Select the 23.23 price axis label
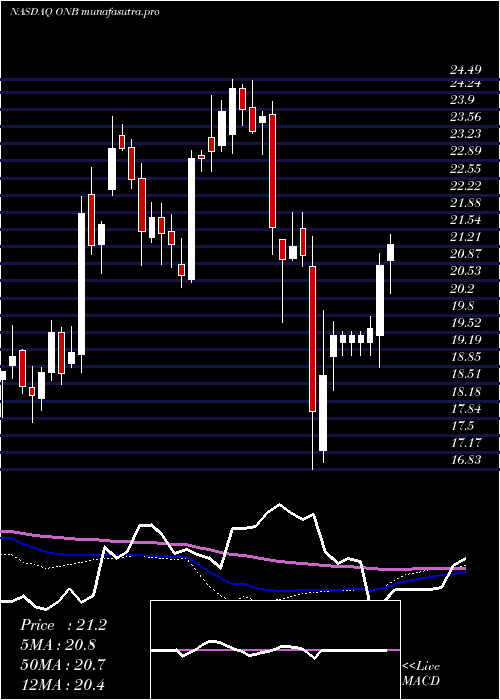The height and width of the screenshot is (700, 500). pos(466,134)
